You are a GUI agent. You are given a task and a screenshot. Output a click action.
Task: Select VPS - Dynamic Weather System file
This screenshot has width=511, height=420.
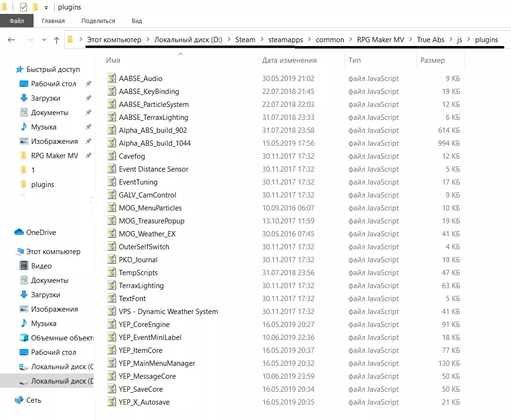coord(168,311)
